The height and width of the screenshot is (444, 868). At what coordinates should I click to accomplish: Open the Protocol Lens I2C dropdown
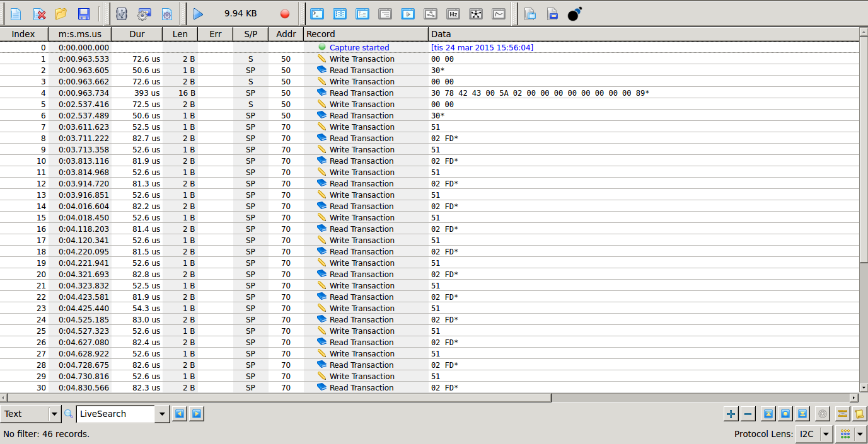(x=826, y=434)
